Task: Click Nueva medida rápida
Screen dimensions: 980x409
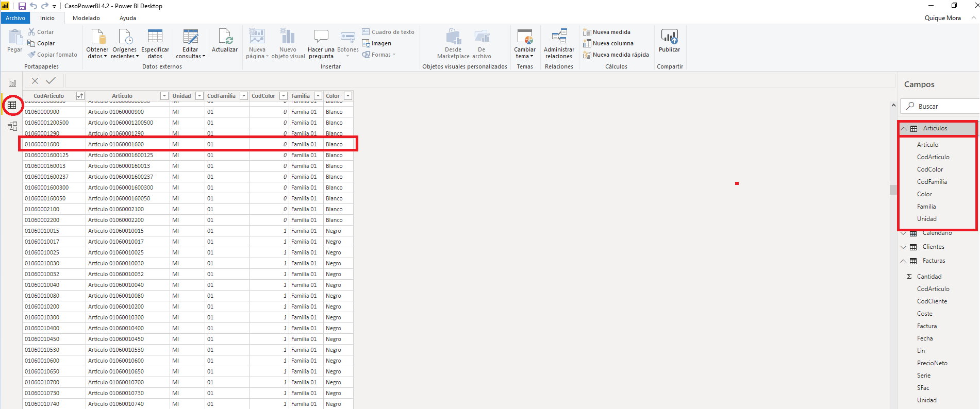Action: click(616, 55)
